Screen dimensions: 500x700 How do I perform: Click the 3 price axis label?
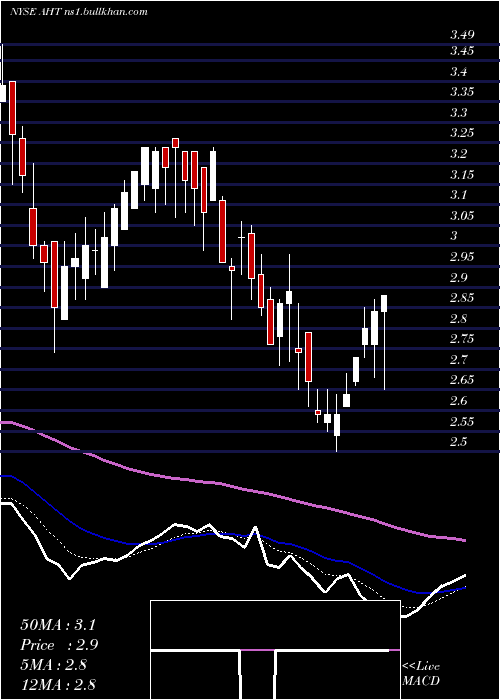[x=454, y=236]
